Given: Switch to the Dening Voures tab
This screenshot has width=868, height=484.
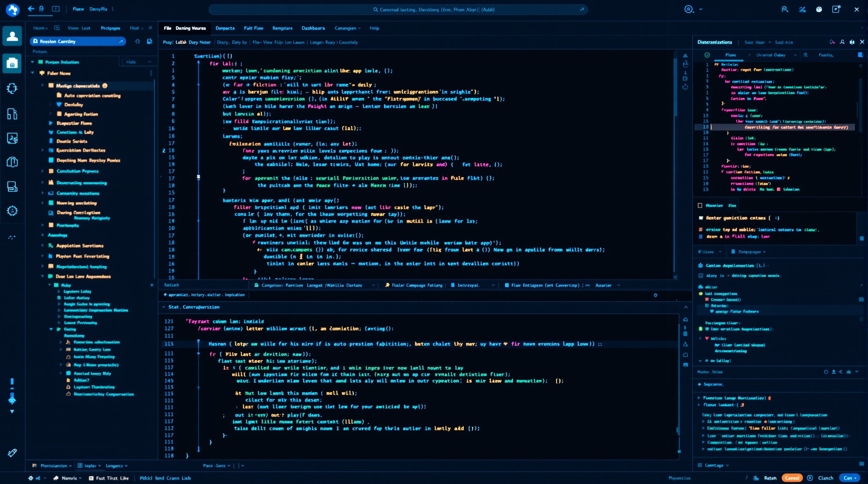Looking at the screenshot, I should point(191,28).
